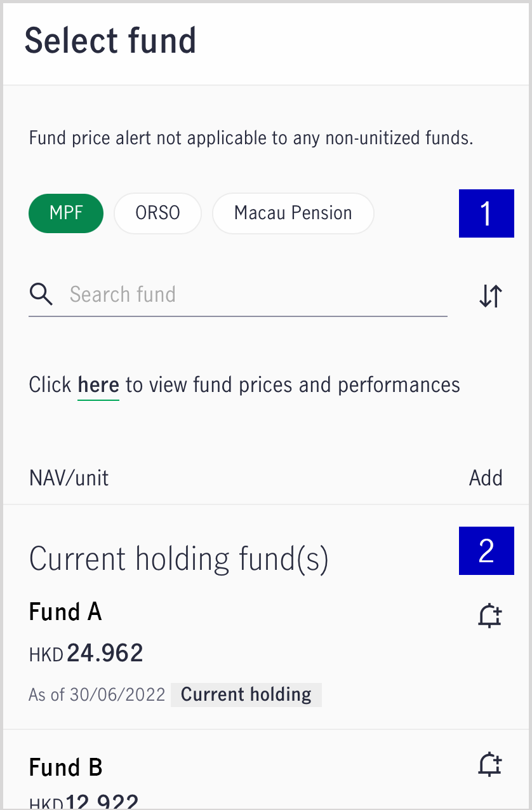Tap the Current holding tag on Fund A
532x810 pixels.
pos(246,694)
